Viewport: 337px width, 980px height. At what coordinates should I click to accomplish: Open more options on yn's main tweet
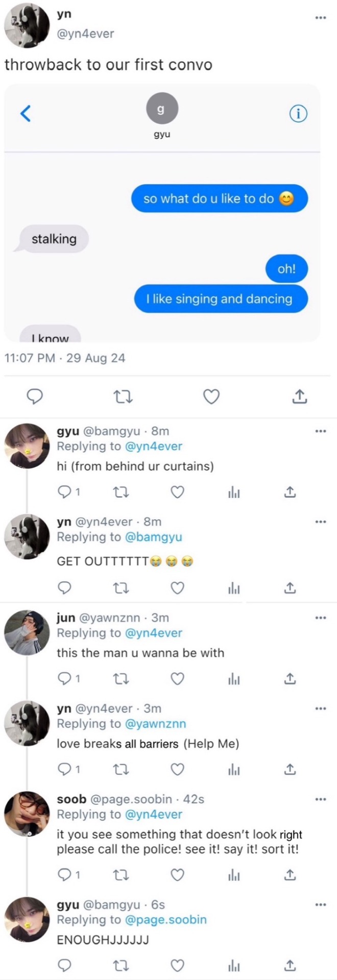[320, 18]
